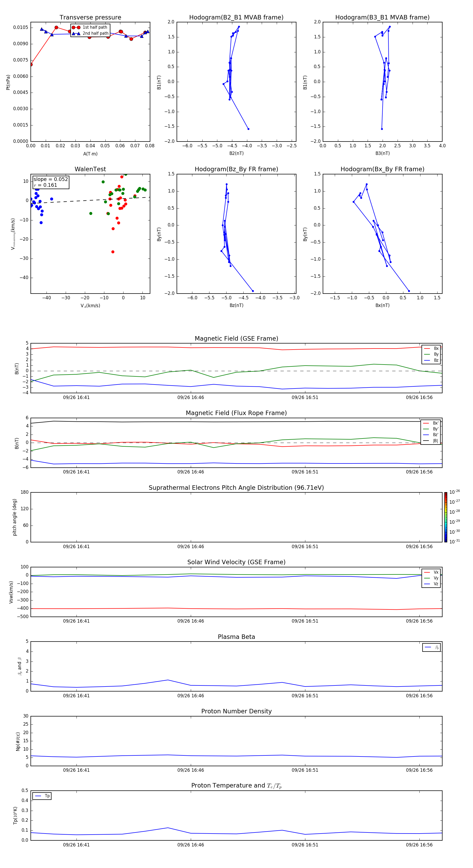Click '09/26 16:41' tick under Plasma Beta
The height and width of the screenshot is (868, 473).
click(76, 696)
